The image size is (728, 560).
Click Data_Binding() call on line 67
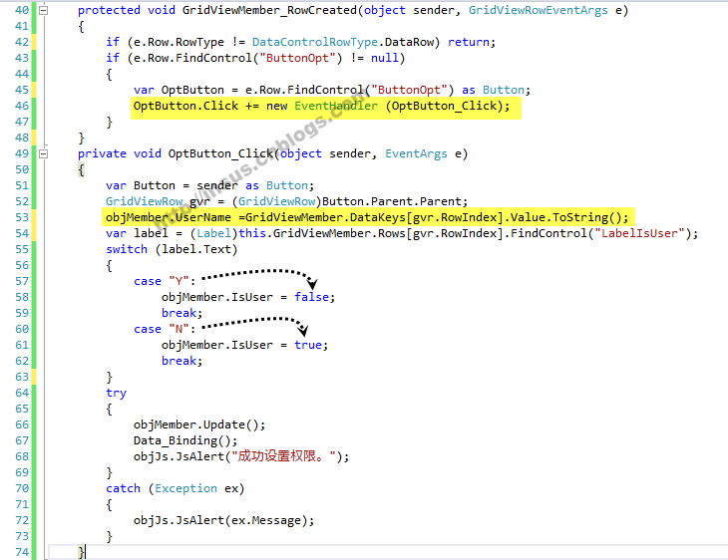(x=182, y=440)
